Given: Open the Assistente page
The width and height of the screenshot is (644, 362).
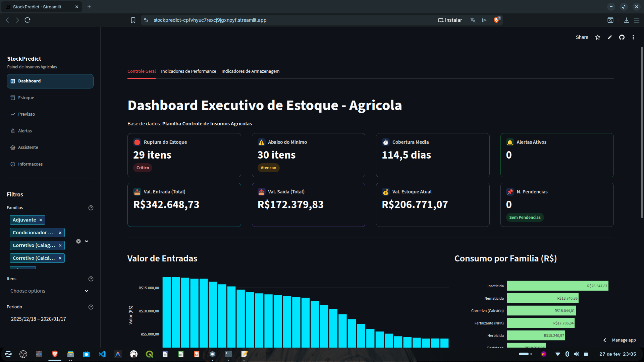Looking at the screenshot, I should click(x=28, y=147).
